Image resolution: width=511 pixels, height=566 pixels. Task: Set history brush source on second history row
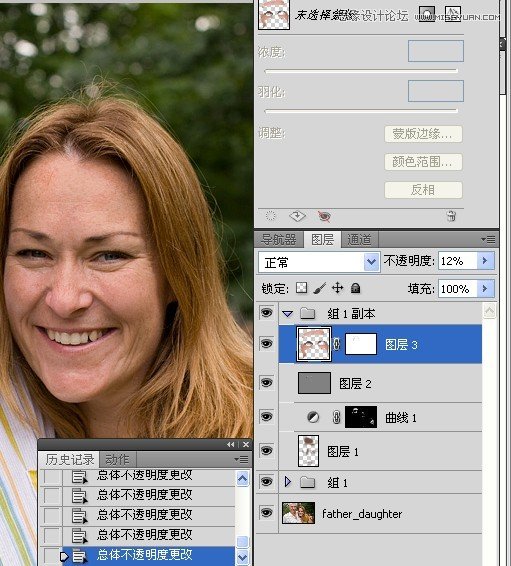point(53,496)
